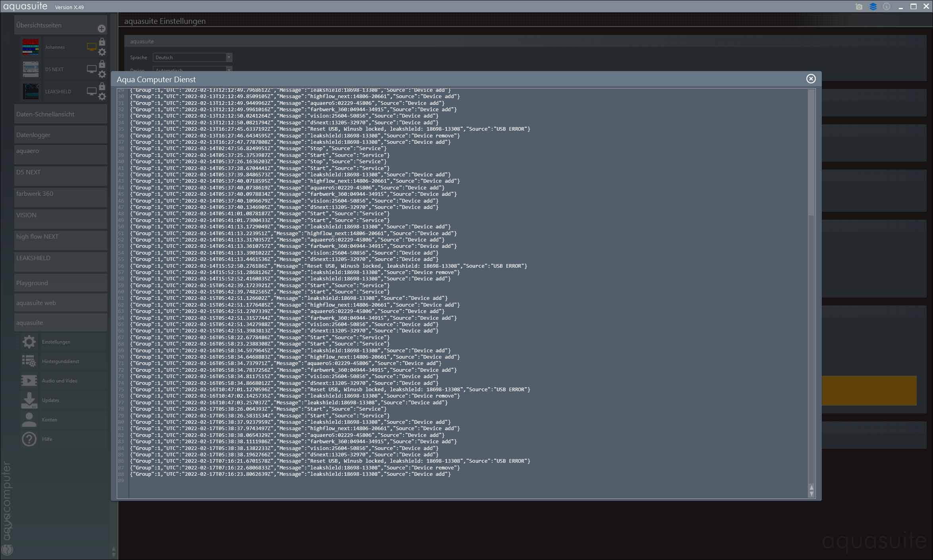The image size is (933, 560).
Task: Click the Aqua Computer Dienst dialog title
Action: coord(156,79)
